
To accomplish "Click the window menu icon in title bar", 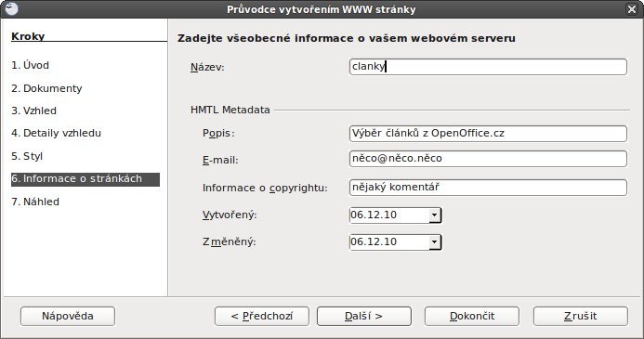I will click(x=12, y=8).
